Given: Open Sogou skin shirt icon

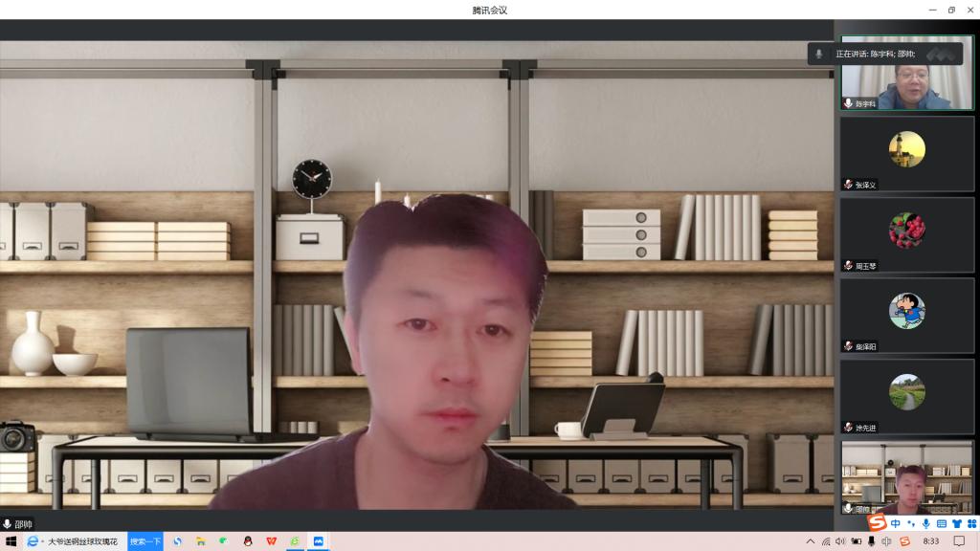Looking at the screenshot, I should [956, 524].
